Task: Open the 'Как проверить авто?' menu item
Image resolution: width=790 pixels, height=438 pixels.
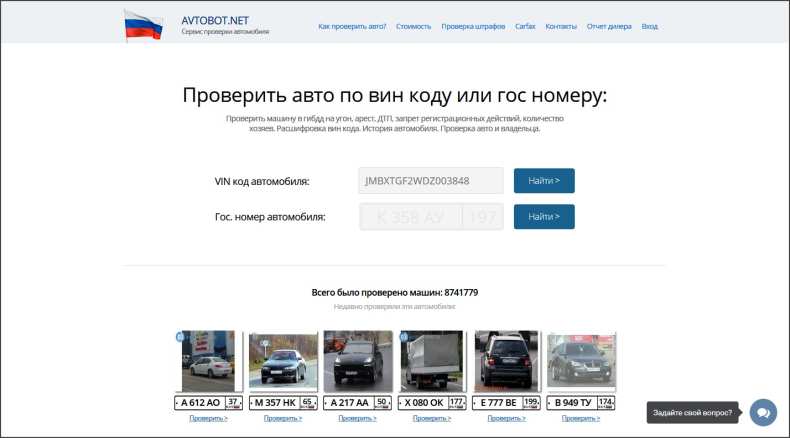Action: [352, 27]
